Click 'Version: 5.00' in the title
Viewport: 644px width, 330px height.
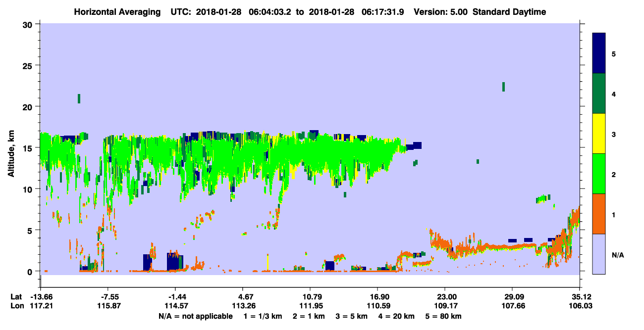442,12
